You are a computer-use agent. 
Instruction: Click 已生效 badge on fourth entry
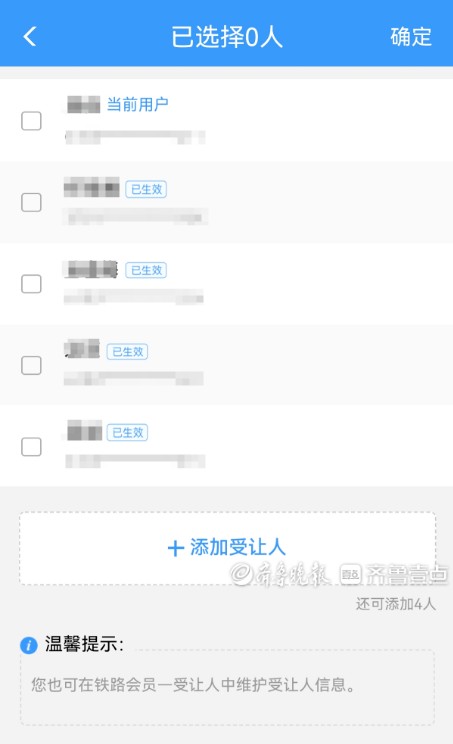coord(127,352)
